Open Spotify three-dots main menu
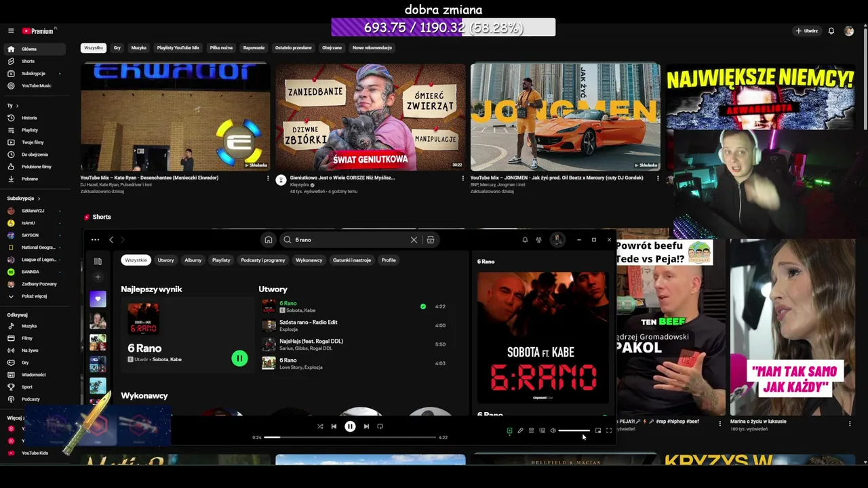Viewport: 868px width, 488px height. (95, 239)
